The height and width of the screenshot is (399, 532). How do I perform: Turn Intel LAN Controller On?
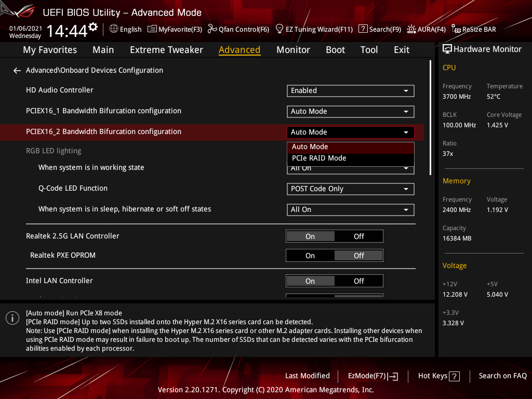coord(310,281)
